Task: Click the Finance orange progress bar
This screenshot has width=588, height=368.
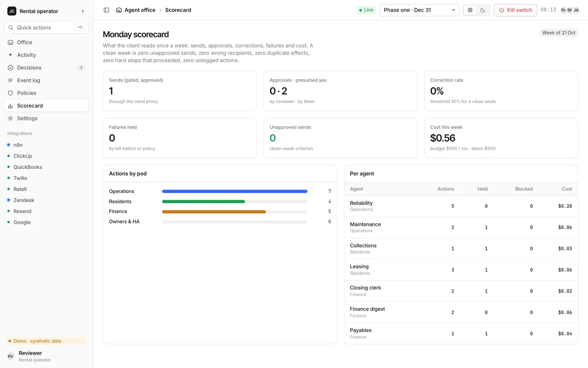Action: (x=214, y=212)
